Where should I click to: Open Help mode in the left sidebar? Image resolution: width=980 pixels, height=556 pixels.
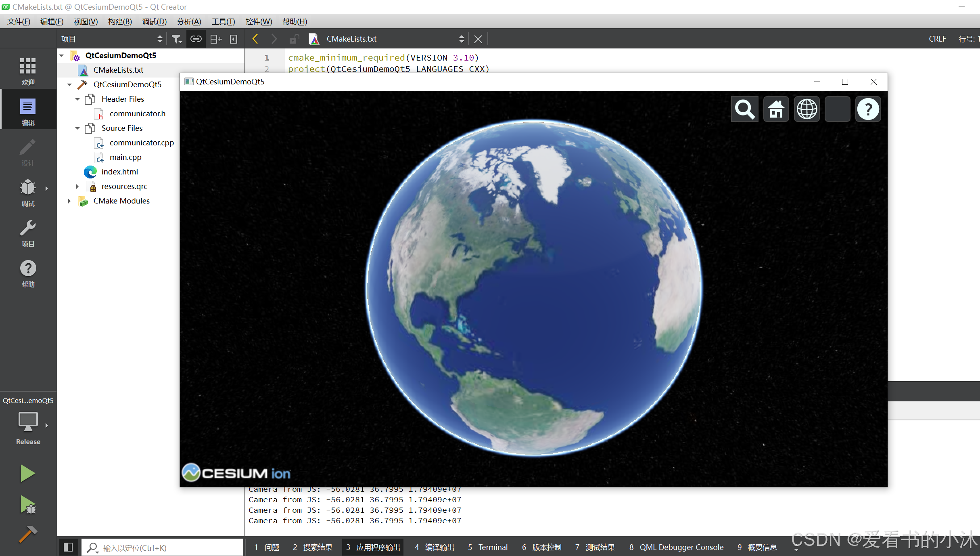28,273
